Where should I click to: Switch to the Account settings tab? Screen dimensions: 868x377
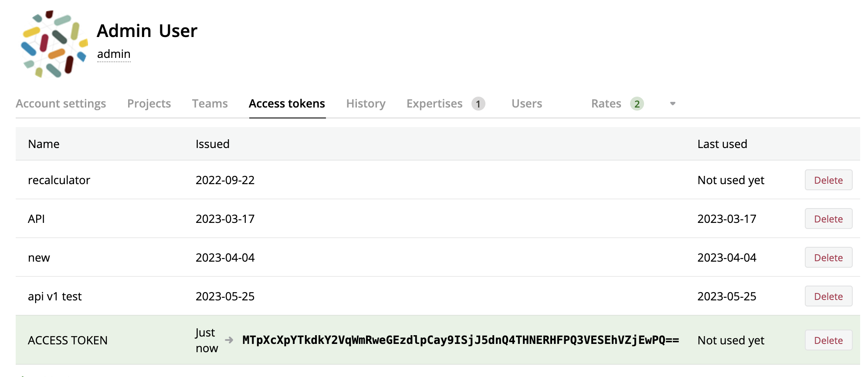tap(61, 104)
